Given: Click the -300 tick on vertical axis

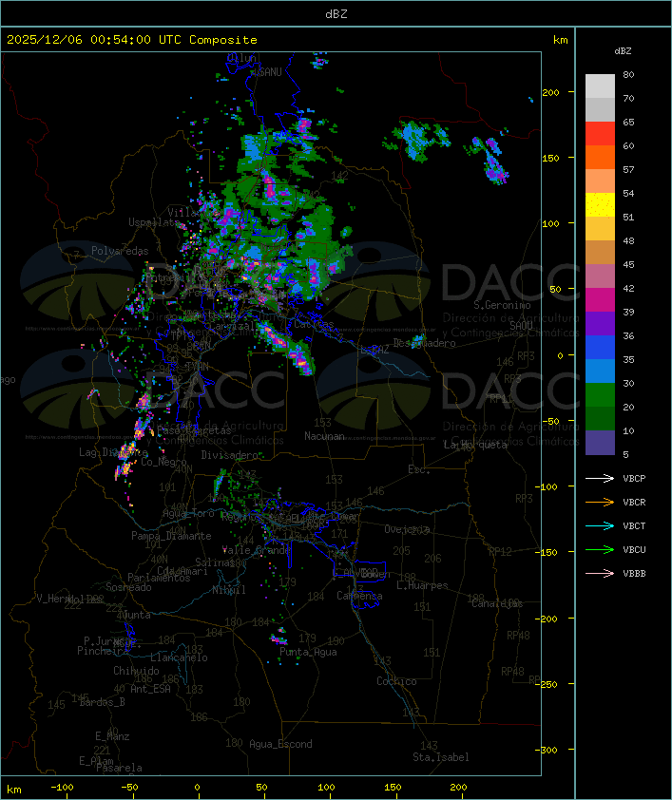Looking at the screenshot, I should tap(546, 750).
